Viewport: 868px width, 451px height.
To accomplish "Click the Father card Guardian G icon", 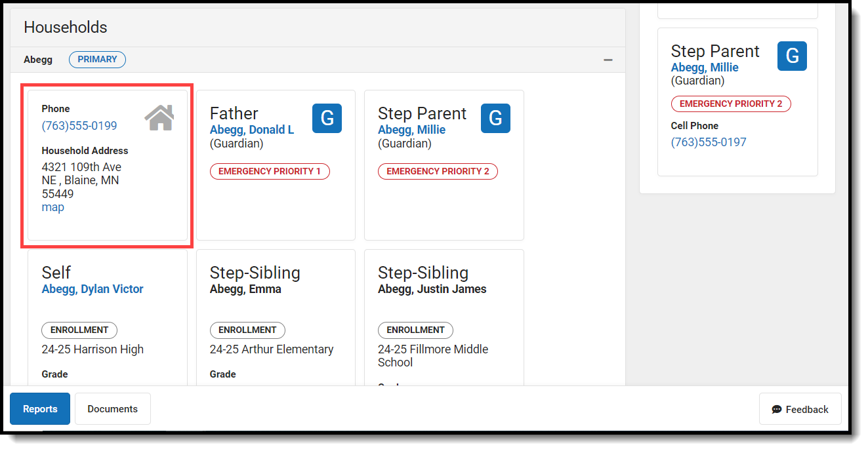I will 327,118.
